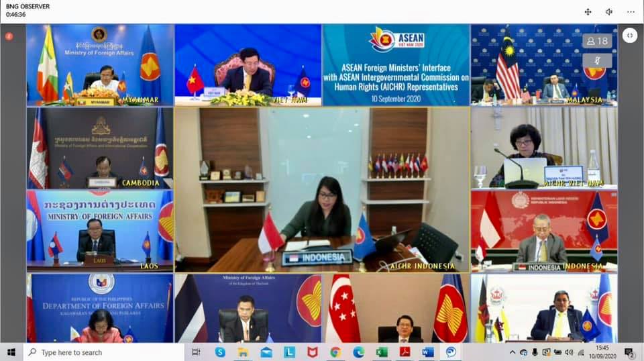Click the 0:46:36 elapsed time text

16,14
